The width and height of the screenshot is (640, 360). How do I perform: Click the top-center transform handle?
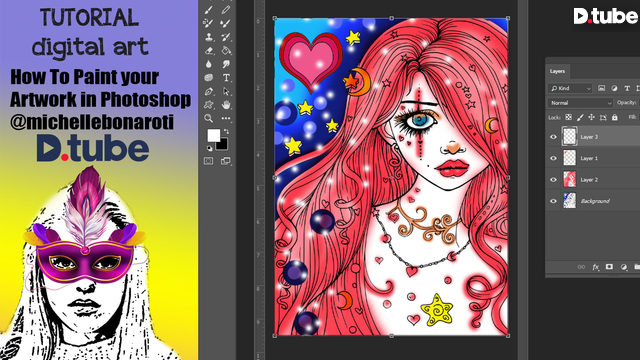pyautogui.click(x=391, y=18)
